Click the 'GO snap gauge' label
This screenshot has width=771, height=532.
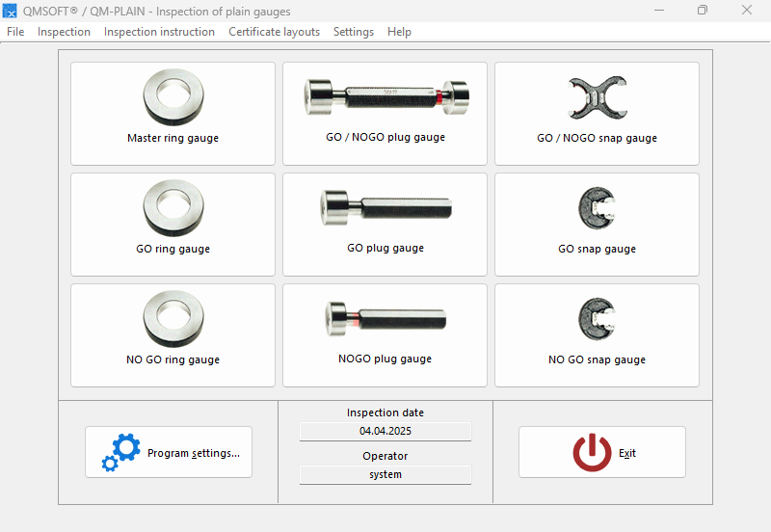[597, 249]
